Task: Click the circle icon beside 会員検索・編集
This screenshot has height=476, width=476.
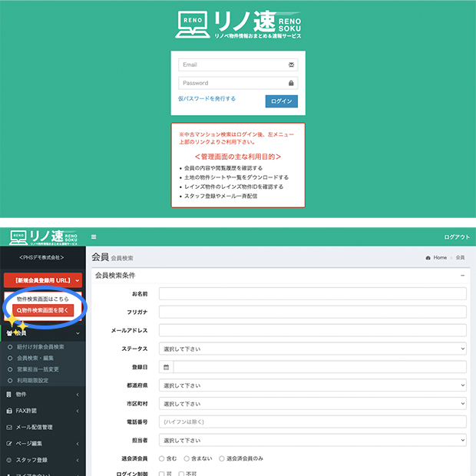Action: click(x=10, y=359)
